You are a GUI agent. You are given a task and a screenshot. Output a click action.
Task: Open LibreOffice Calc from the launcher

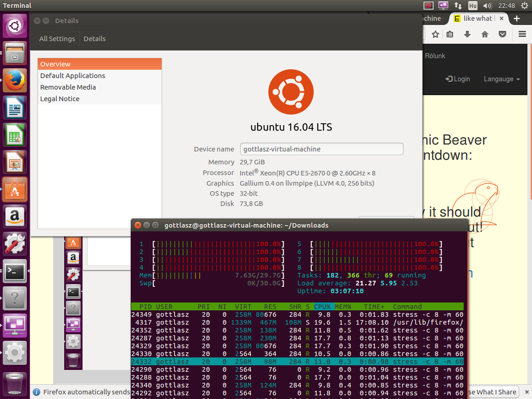coord(15,135)
